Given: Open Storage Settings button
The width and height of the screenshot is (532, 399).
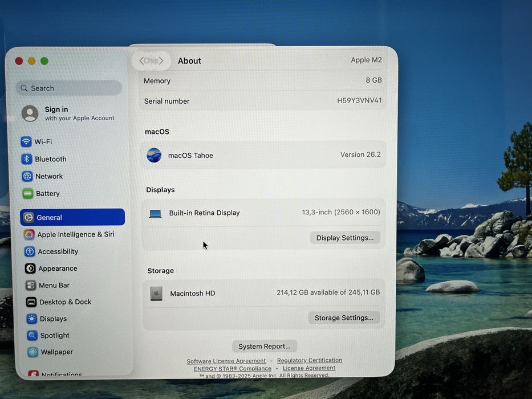Looking at the screenshot, I should point(344,318).
